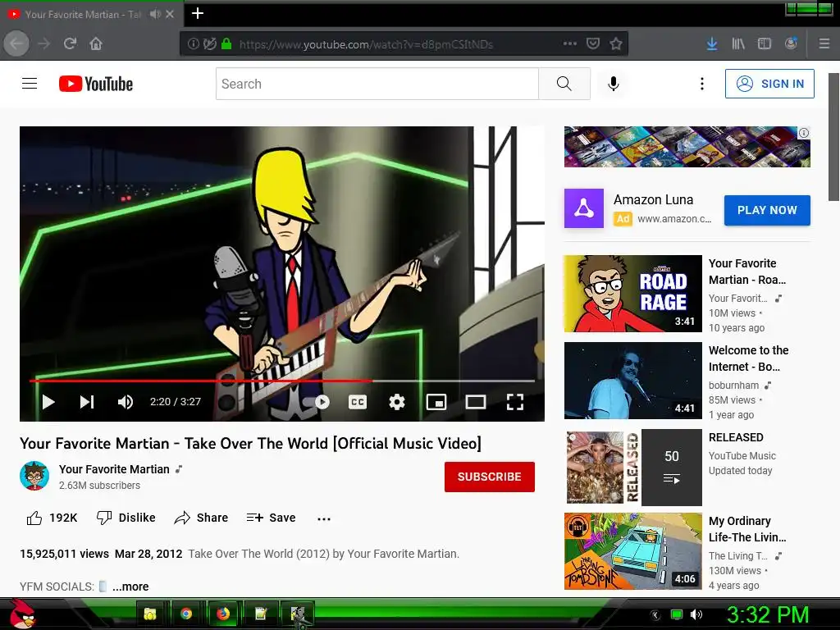The width and height of the screenshot is (840, 630).
Task: Open the RELEASED playlist title
Action: coord(736,437)
